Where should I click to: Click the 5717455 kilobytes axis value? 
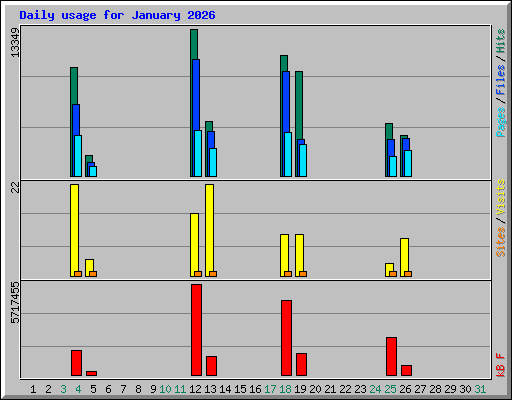coord(15,303)
